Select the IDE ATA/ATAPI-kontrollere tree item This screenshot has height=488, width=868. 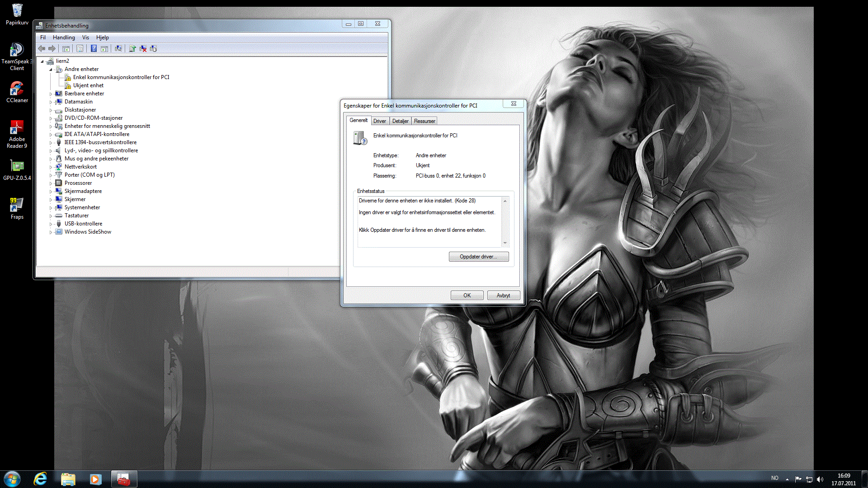tap(97, 134)
